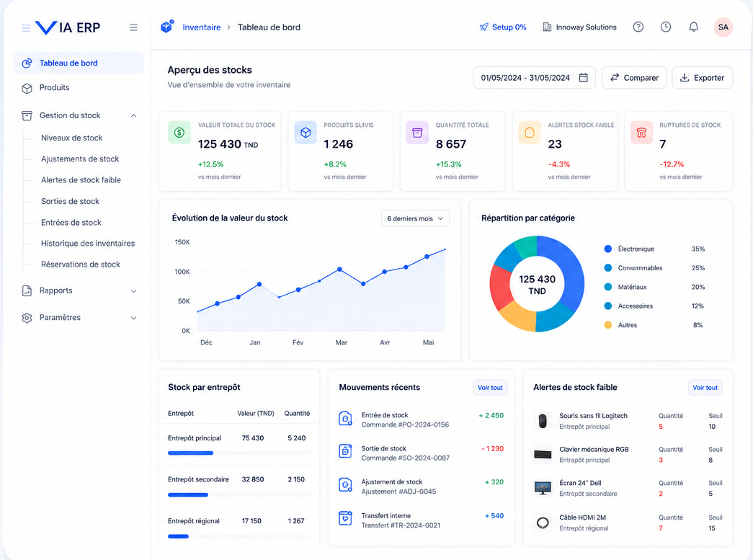Collapse the Gestion du stock section
Image resolution: width=753 pixels, height=560 pixels.
pyautogui.click(x=133, y=116)
